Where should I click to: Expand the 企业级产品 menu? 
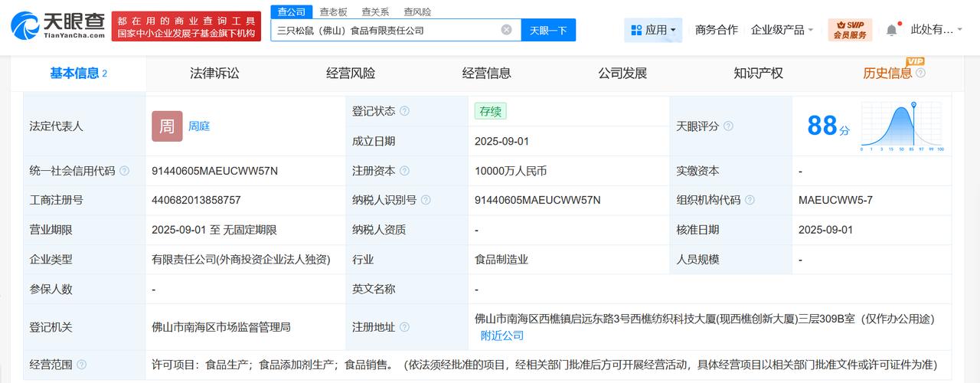782,30
